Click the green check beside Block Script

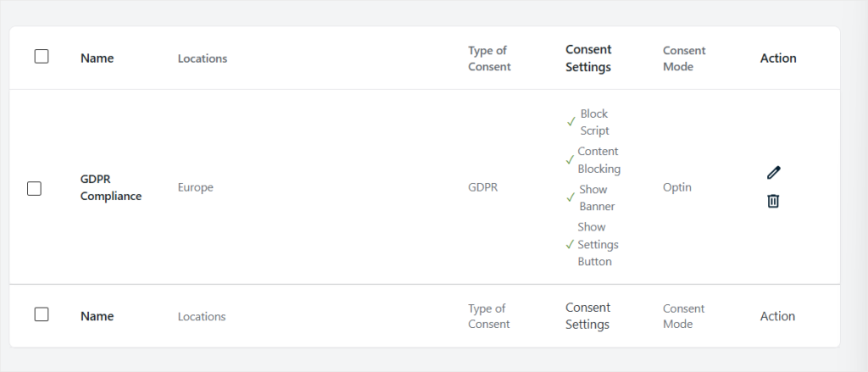click(x=571, y=122)
